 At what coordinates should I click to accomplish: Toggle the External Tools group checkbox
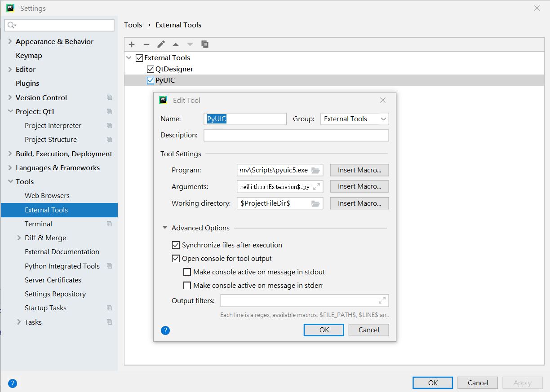pos(139,58)
